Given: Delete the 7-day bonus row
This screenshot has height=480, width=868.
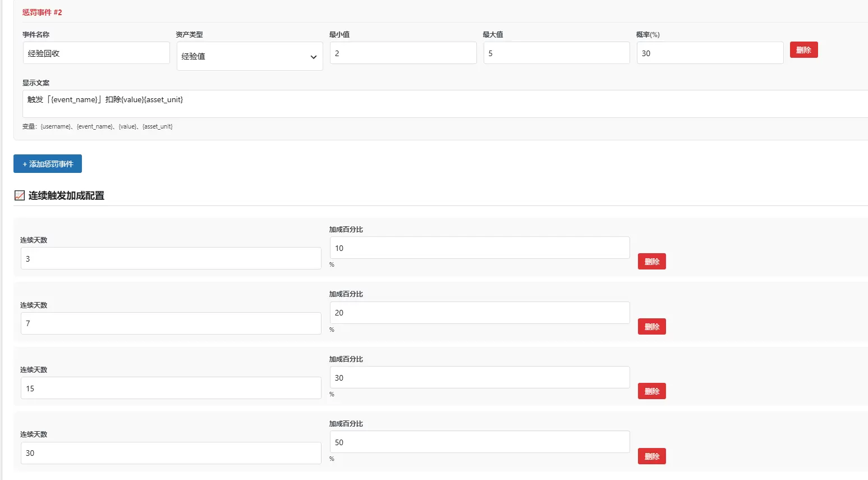Looking at the screenshot, I should coord(651,327).
